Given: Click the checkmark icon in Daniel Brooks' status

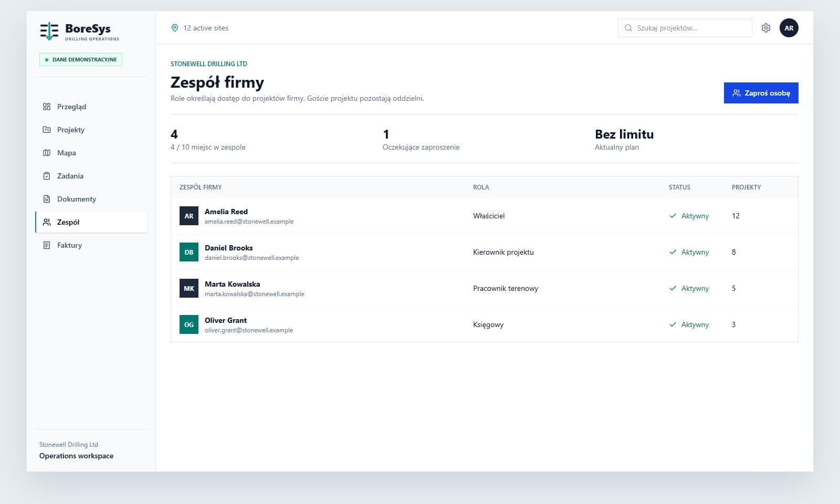Looking at the screenshot, I should tap(673, 252).
